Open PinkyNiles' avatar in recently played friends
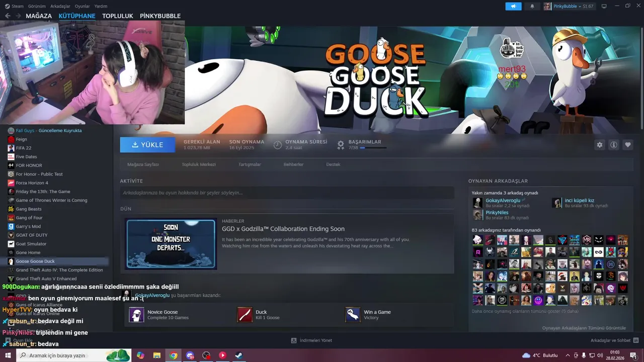644x362 pixels. pos(478,215)
